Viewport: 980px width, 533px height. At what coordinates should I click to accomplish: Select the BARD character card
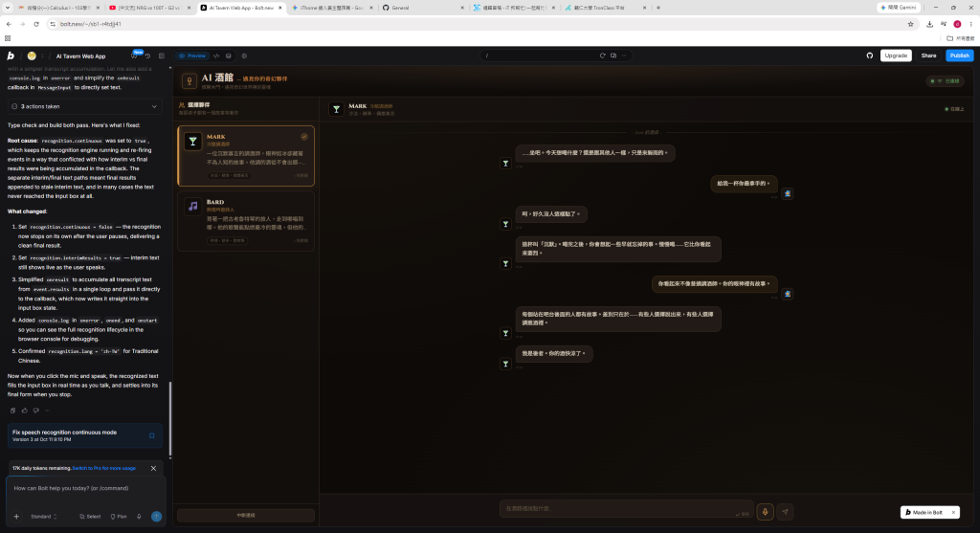[246, 221]
